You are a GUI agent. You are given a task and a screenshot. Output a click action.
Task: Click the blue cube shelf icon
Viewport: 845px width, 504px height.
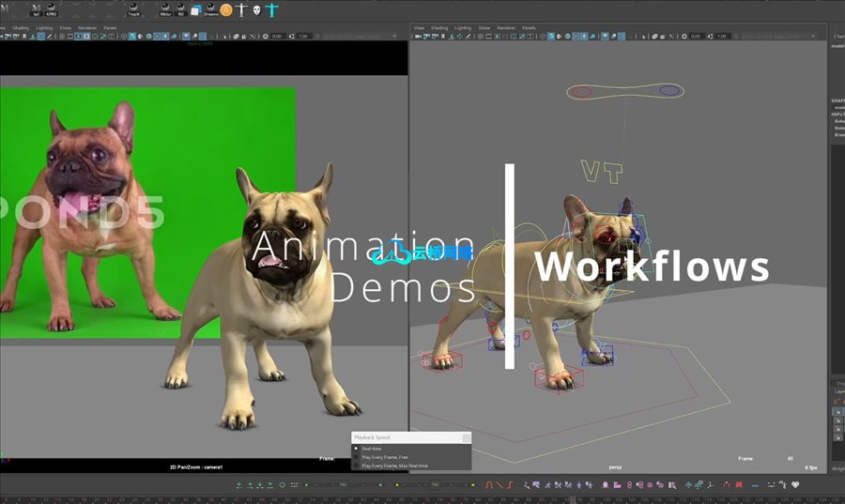pyautogui.click(x=195, y=9)
